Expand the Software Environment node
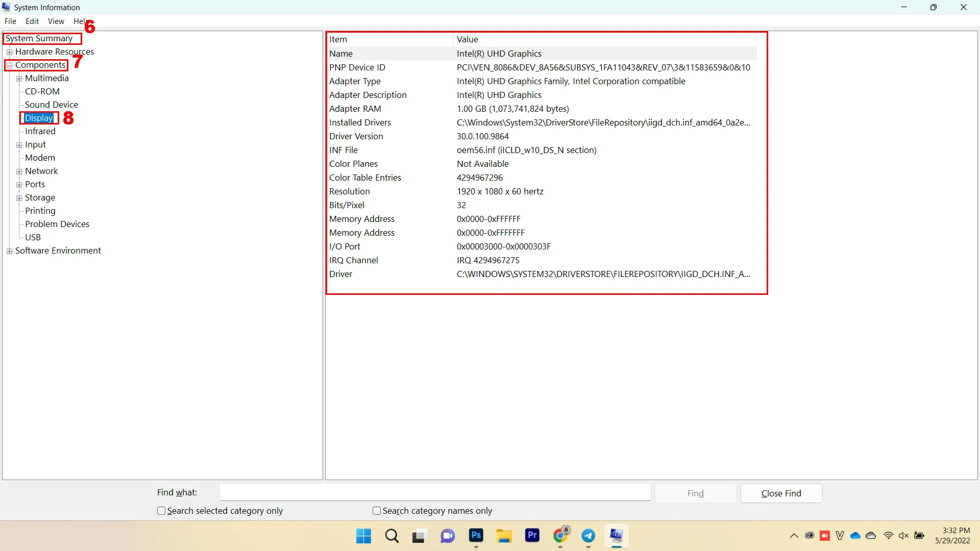 point(9,251)
